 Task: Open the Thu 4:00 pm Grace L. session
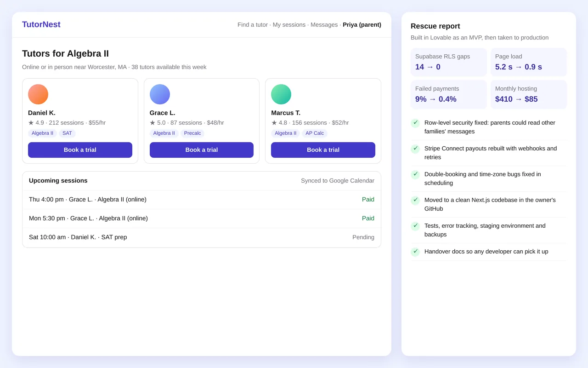tap(202, 200)
